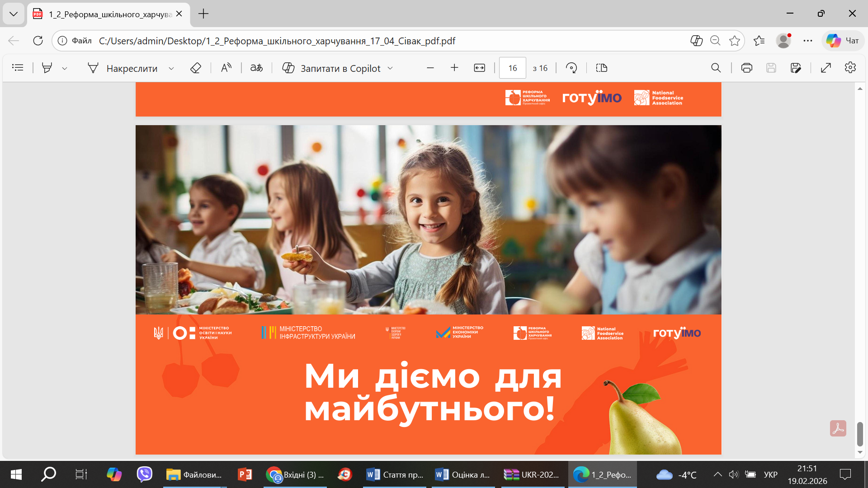Viewport: 868px width, 488px height.
Task: Open find in PDF search
Action: (716, 68)
